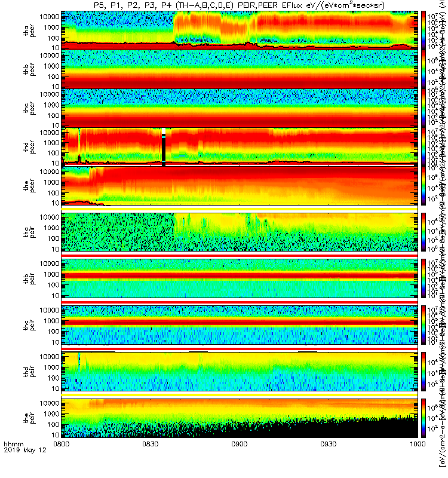Pick the color bar beside tha peer panel

click(424, 30)
